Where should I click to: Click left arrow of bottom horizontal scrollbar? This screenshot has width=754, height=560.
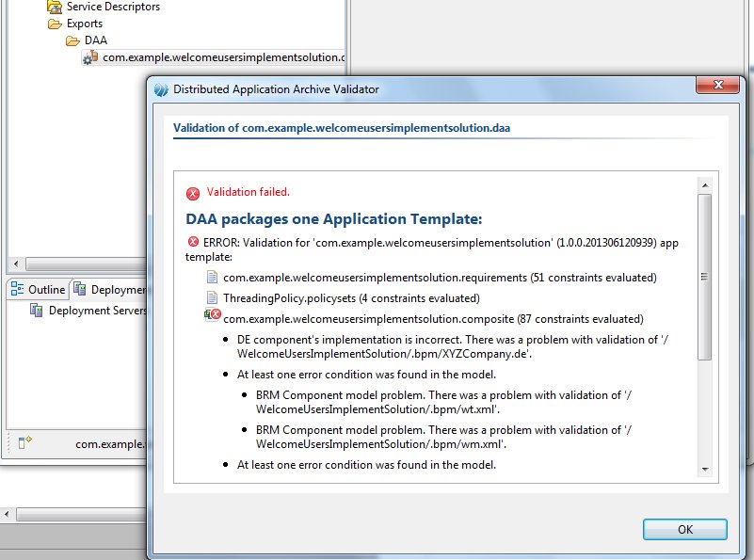(x=7, y=514)
